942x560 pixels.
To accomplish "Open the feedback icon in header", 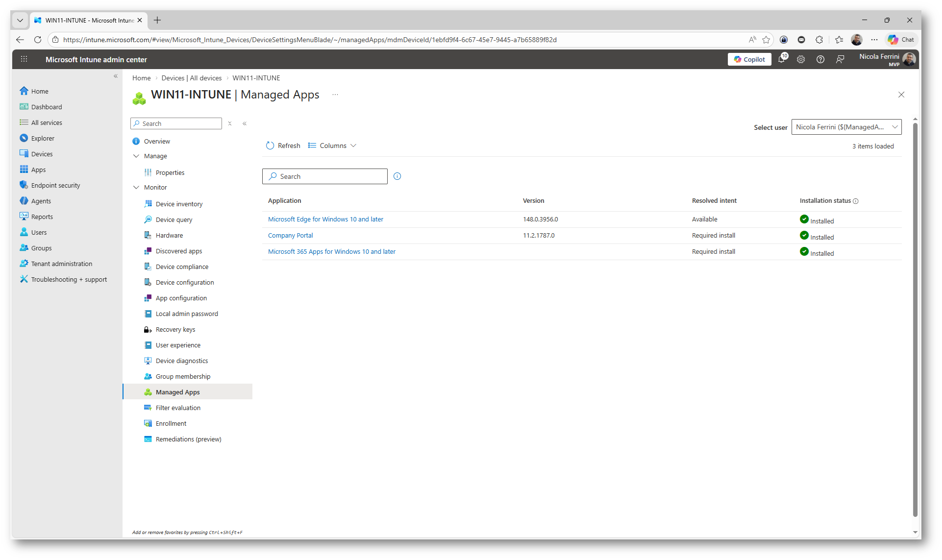I will [840, 59].
